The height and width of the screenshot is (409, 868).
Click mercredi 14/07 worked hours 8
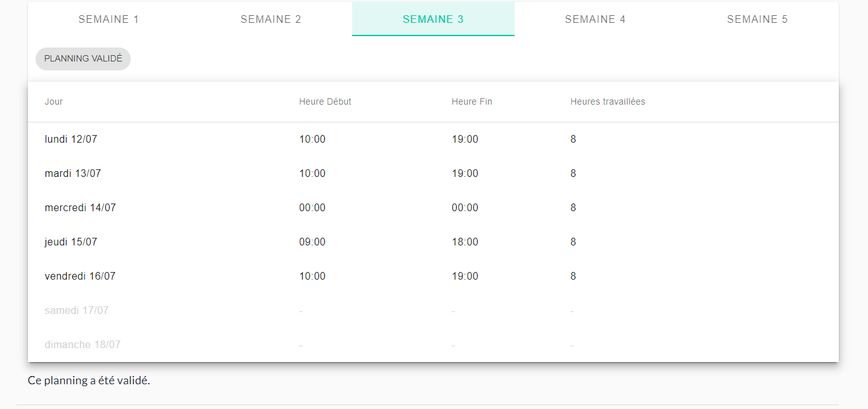pyautogui.click(x=574, y=207)
